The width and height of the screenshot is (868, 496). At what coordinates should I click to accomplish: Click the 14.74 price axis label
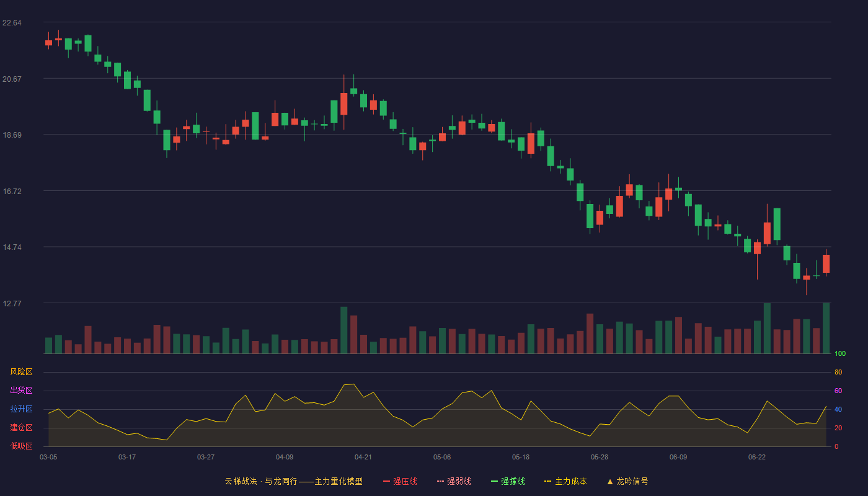point(12,247)
